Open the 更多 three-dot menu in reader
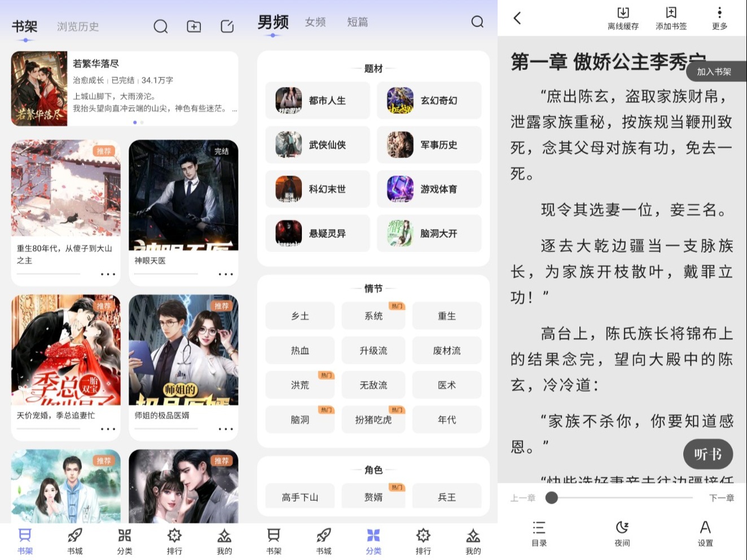747x560 pixels. click(x=719, y=12)
